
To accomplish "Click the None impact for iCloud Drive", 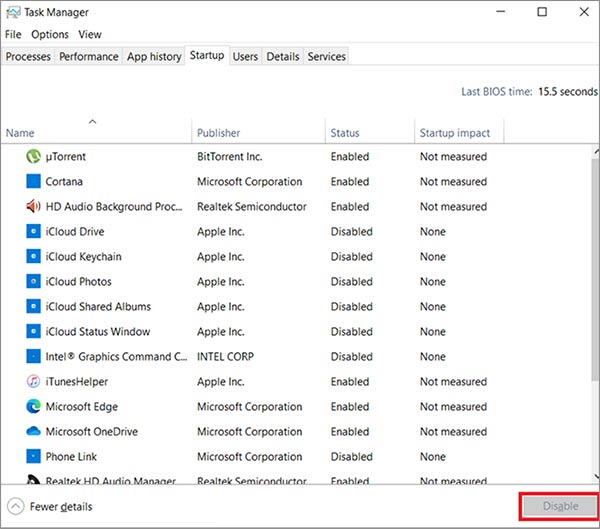I will pyautogui.click(x=433, y=231).
